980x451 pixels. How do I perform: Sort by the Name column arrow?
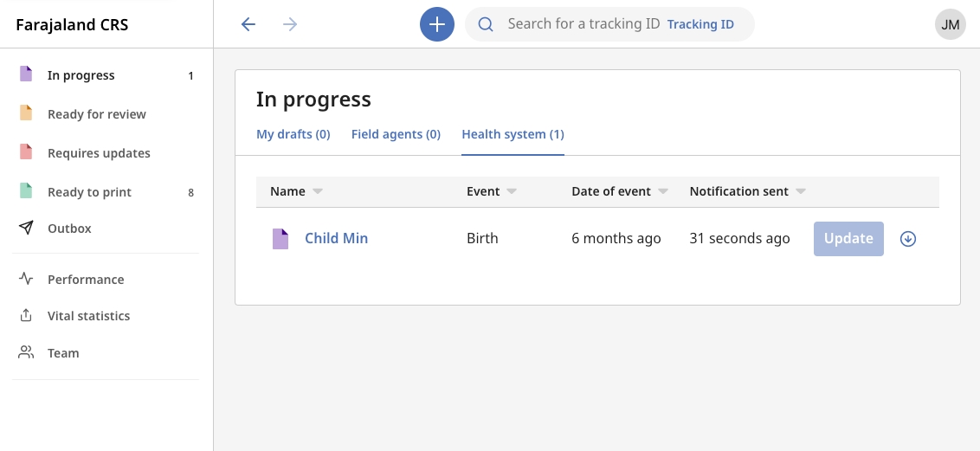coord(318,191)
